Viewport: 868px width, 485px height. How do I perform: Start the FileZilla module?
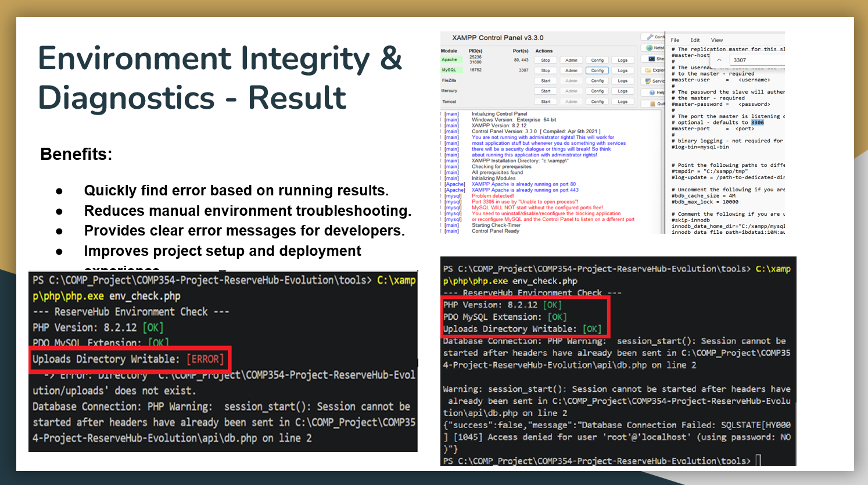pos(546,81)
